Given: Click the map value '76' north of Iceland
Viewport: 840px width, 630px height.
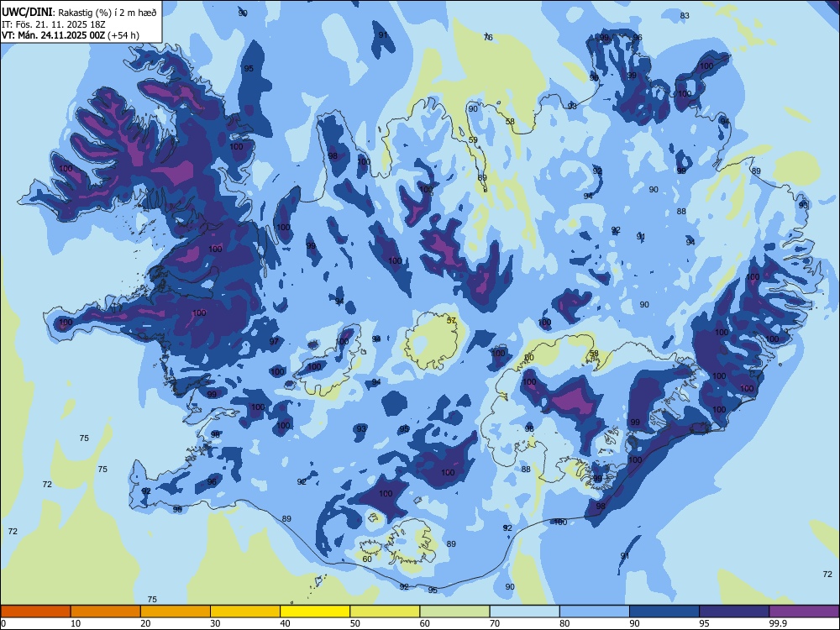Looking at the screenshot, I should click(x=488, y=37).
